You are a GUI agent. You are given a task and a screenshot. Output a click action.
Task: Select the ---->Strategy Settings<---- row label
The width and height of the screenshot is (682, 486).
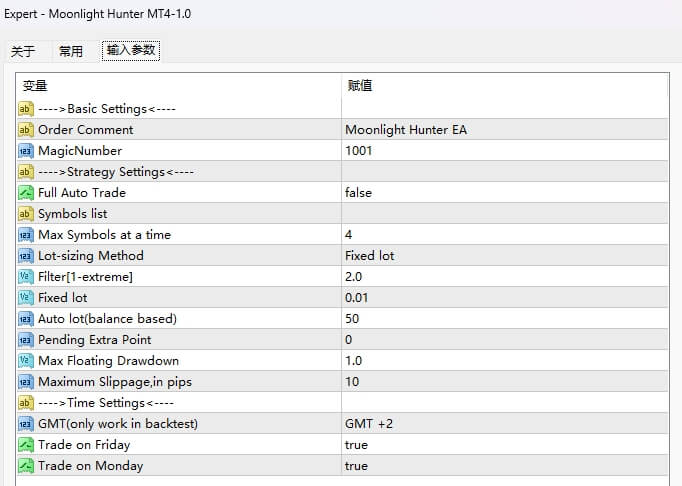click(x=116, y=172)
